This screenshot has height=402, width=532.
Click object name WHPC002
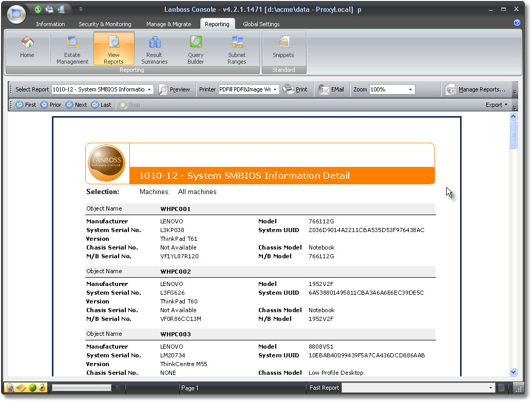pyautogui.click(x=176, y=272)
